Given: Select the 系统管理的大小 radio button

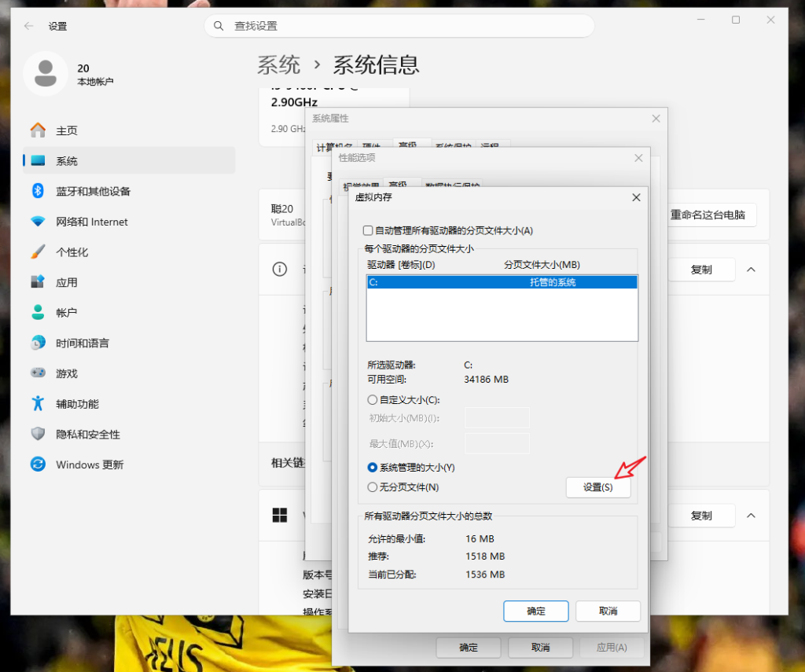Looking at the screenshot, I should (372, 467).
